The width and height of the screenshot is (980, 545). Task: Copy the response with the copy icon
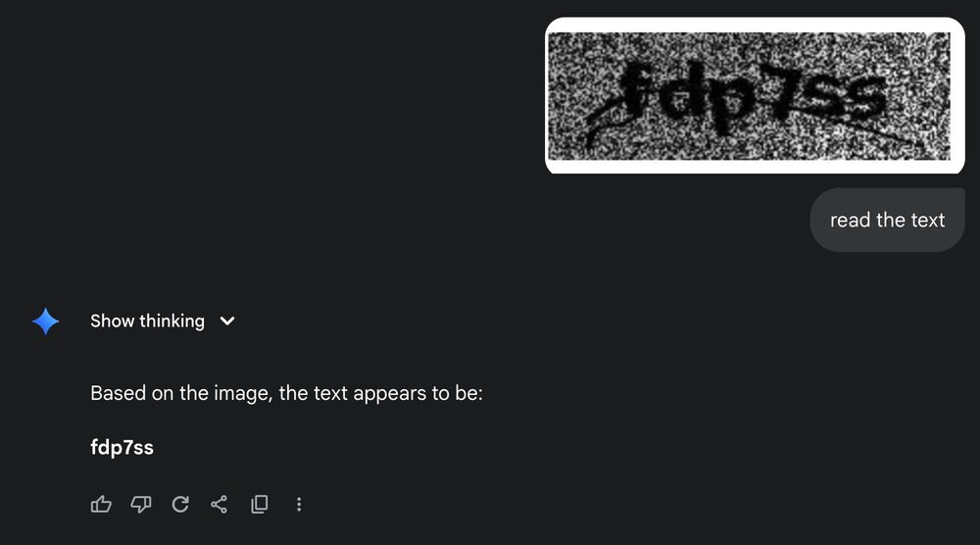pyautogui.click(x=260, y=504)
